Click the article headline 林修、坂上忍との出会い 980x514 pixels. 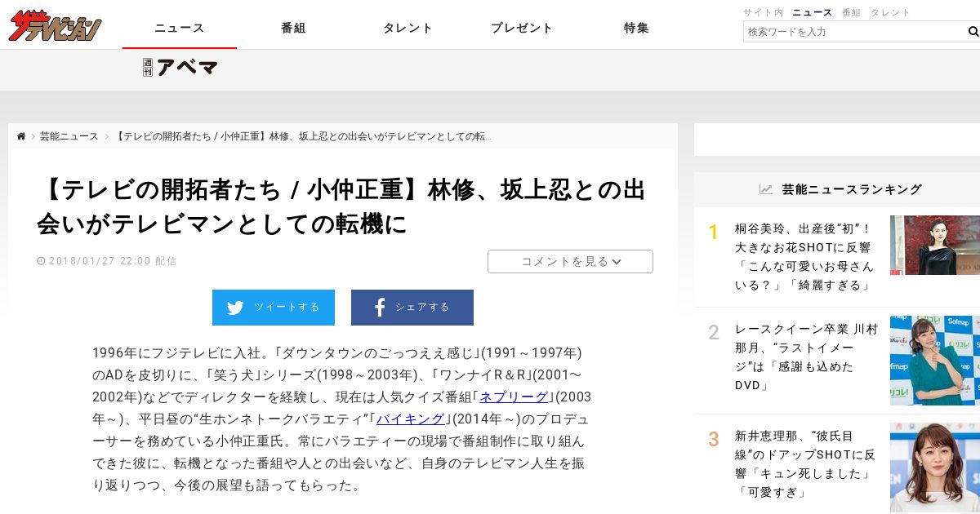341,206
